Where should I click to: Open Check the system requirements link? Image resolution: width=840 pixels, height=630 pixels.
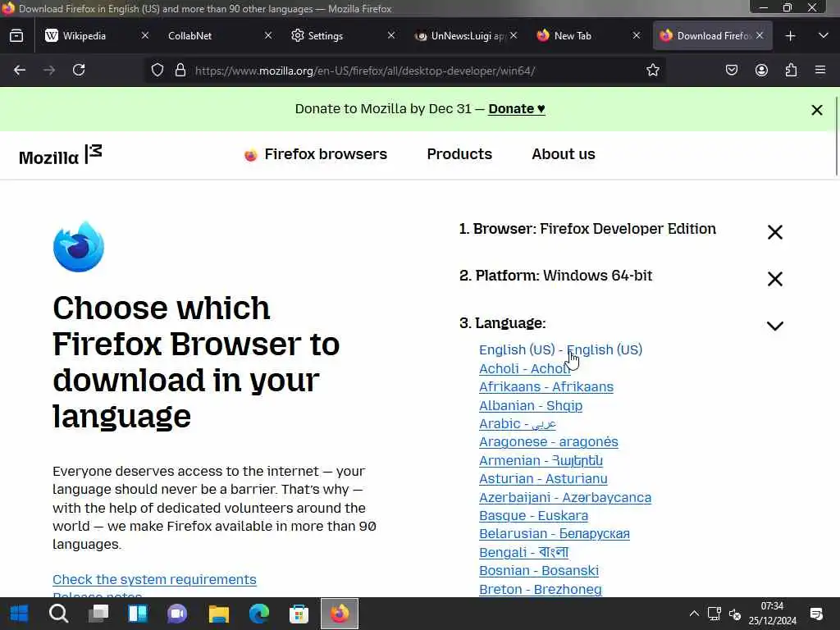point(154,580)
